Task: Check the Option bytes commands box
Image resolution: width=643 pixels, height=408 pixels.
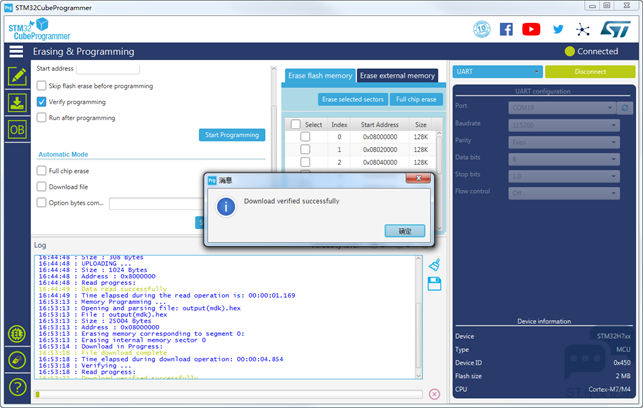Action: tap(41, 203)
